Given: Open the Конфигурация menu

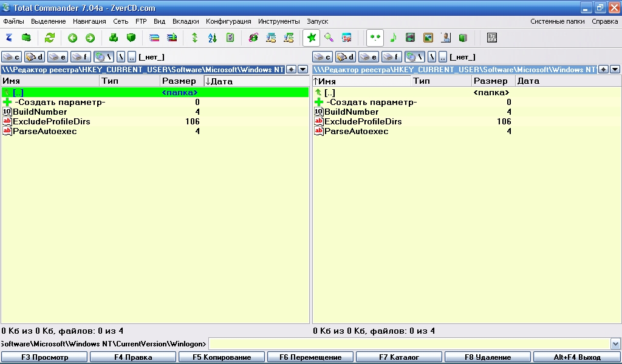Looking at the screenshot, I should [228, 21].
